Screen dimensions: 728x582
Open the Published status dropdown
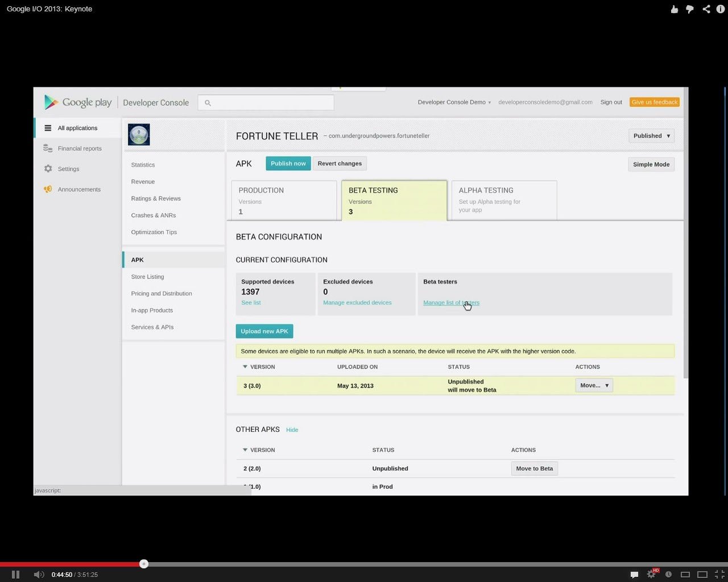651,136
